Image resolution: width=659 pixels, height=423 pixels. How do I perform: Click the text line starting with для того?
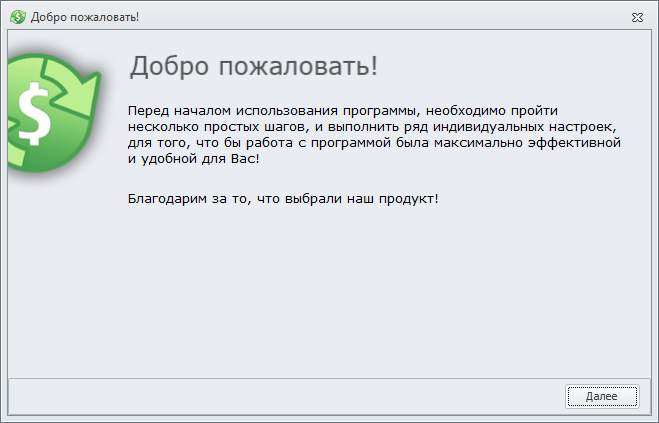tap(375, 145)
